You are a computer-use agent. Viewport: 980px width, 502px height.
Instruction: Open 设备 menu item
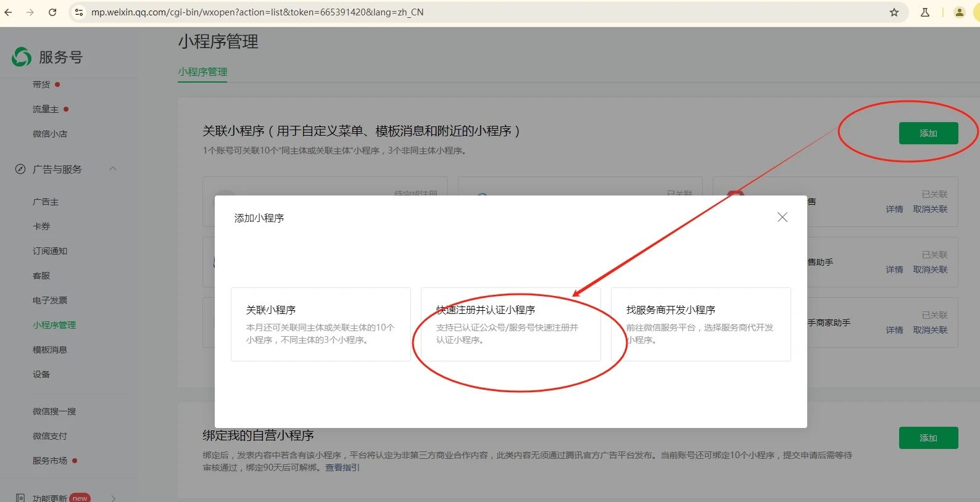point(41,374)
